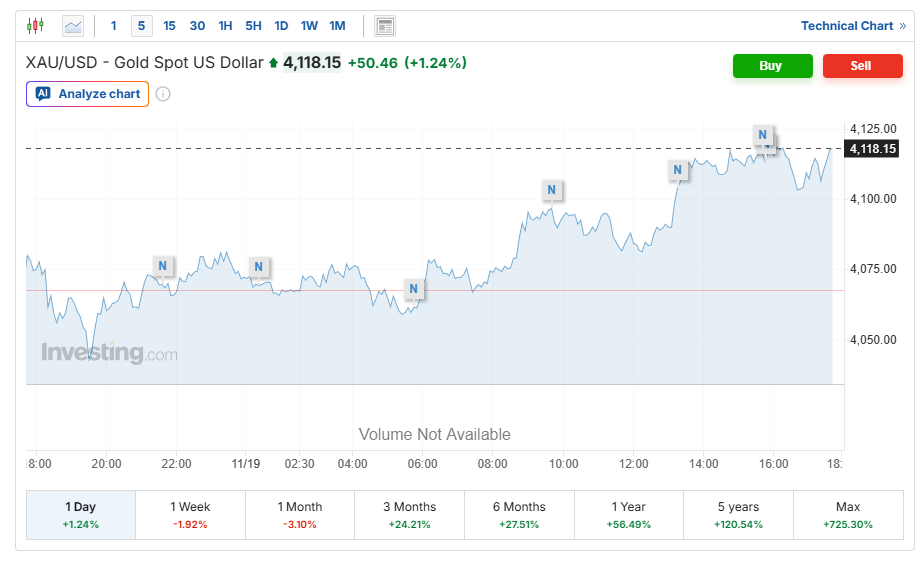The height and width of the screenshot is (567, 924).
Task: Select the 1 minute interval
Action: pos(113,26)
